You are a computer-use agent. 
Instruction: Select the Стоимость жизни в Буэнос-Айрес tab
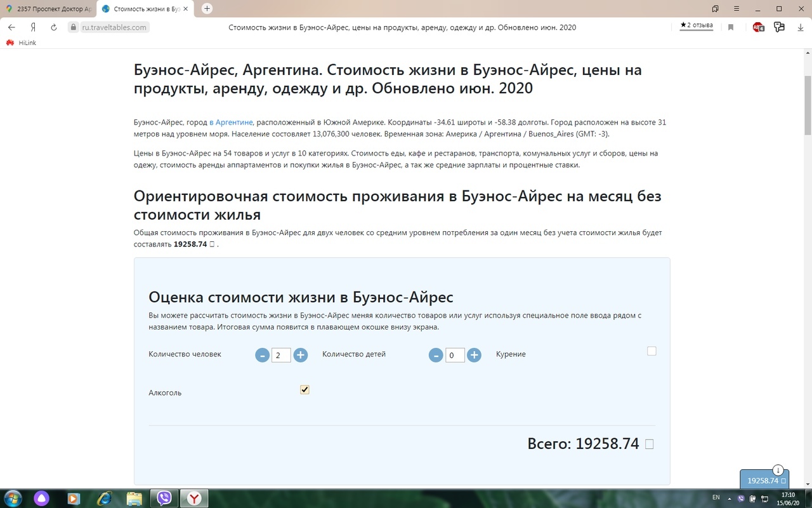click(x=145, y=9)
